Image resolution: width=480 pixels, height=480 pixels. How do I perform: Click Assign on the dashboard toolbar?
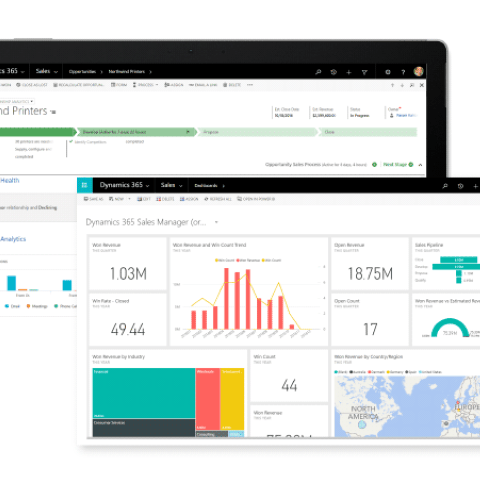[189, 199]
